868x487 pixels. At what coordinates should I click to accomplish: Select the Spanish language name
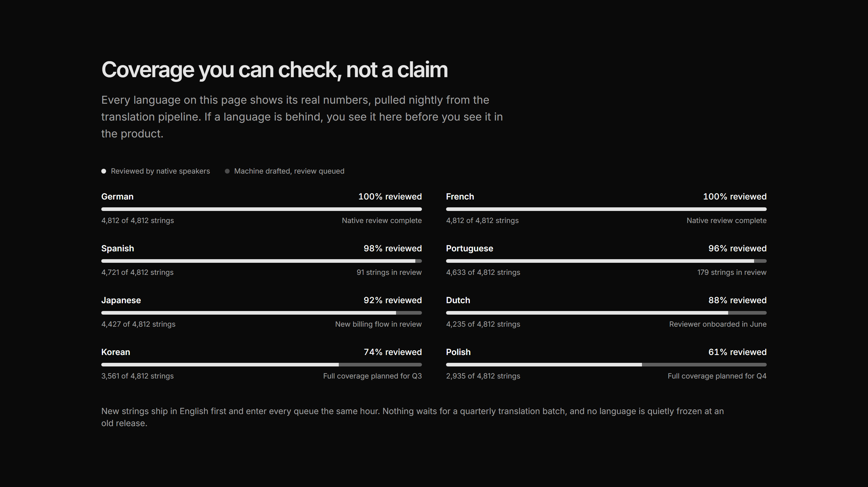[118, 248]
